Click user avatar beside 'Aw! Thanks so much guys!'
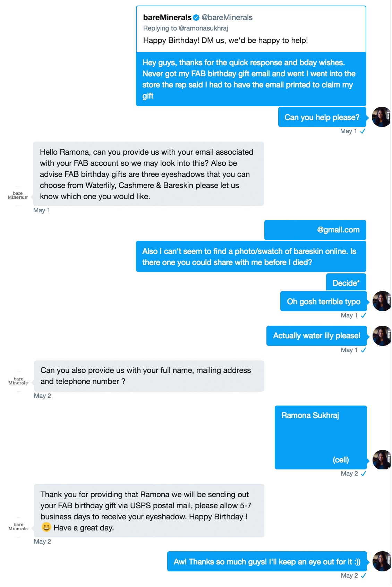Image resolution: width=392 pixels, height=587 pixels. [382, 561]
